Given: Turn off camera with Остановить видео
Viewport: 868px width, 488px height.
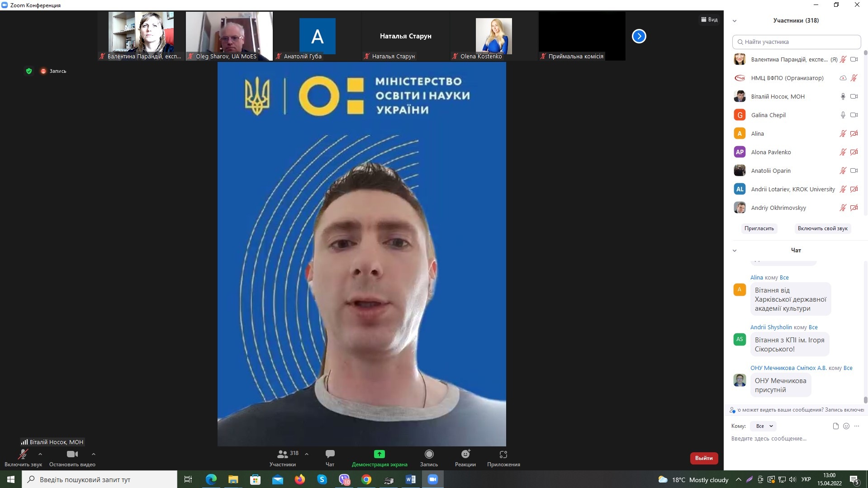Looking at the screenshot, I should [72, 458].
